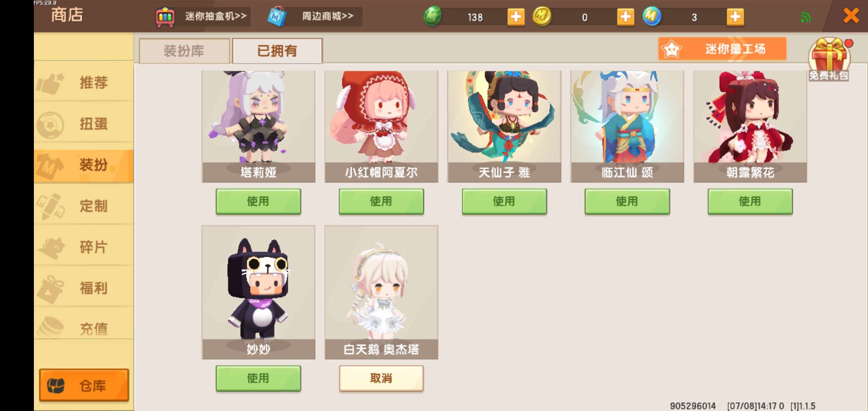Add more green mini beans with plus
Screen dimensions: 868x411
click(x=516, y=17)
